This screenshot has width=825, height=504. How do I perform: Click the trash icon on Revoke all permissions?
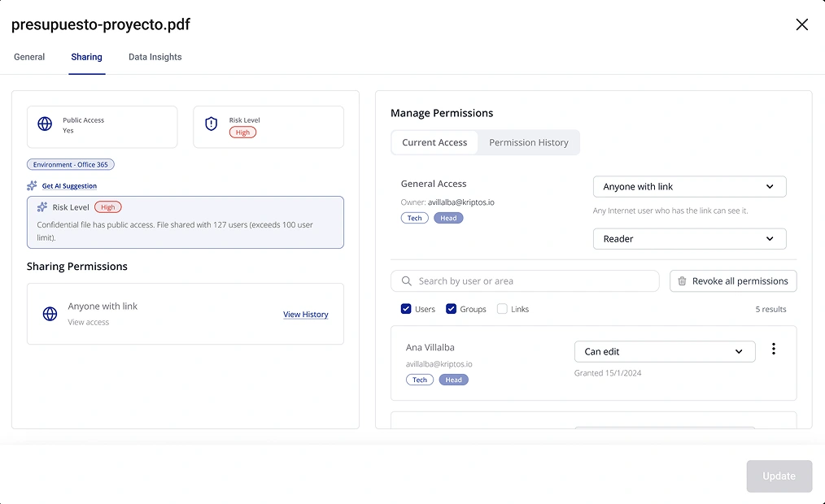(x=682, y=280)
